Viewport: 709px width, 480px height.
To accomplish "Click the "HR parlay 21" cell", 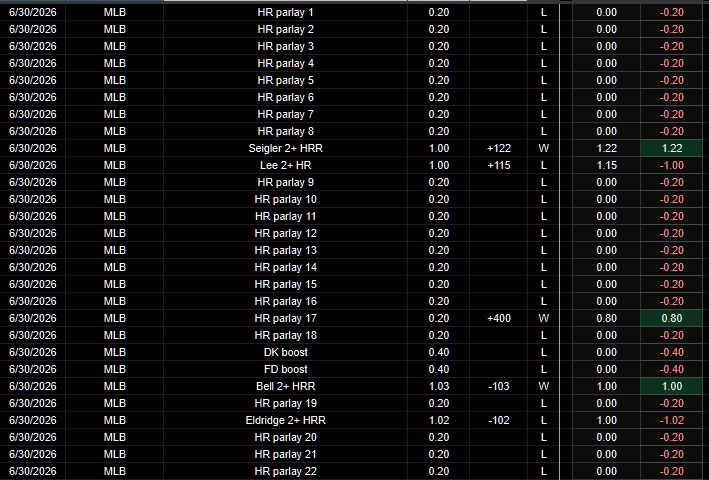I will click(x=285, y=454).
